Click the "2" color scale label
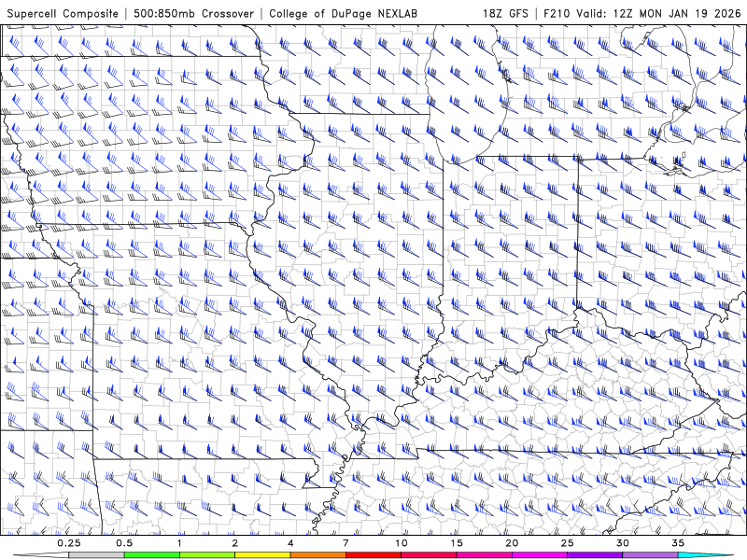The height and width of the screenshot is (560, 747). point(235,543)
